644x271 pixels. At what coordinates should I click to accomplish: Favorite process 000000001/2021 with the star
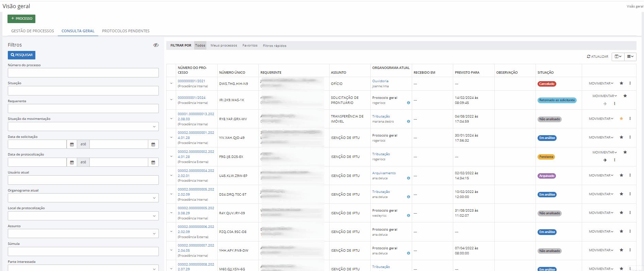click(x=621, y=84)
